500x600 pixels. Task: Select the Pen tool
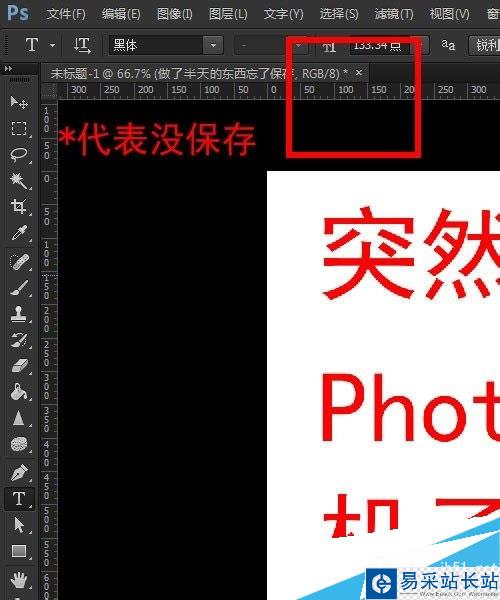18,473
